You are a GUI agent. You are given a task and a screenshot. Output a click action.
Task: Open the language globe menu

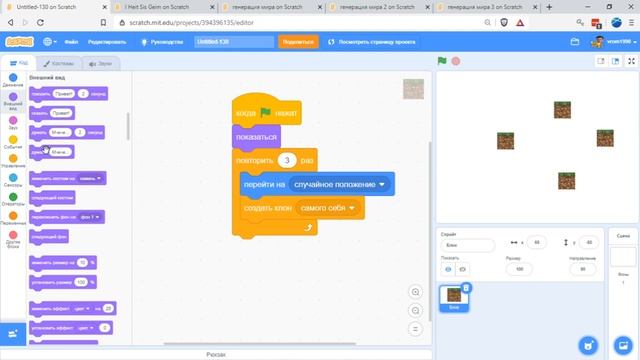point(50,42)
